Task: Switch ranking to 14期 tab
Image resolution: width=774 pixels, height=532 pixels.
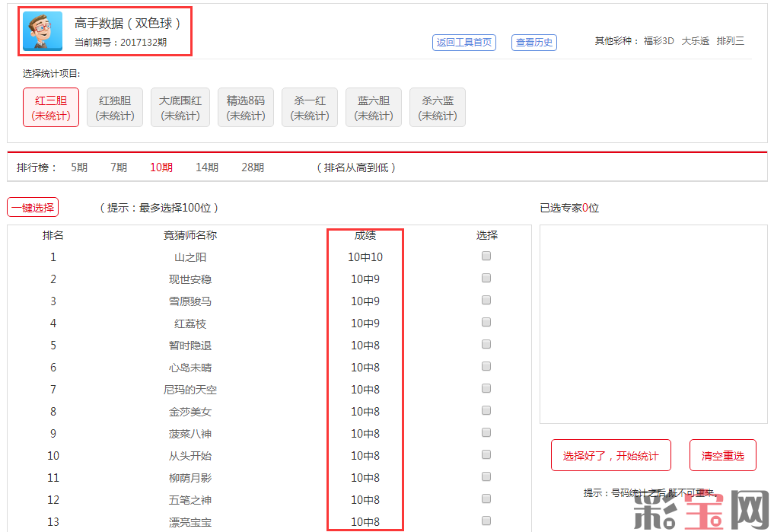Action: point(207,167)
